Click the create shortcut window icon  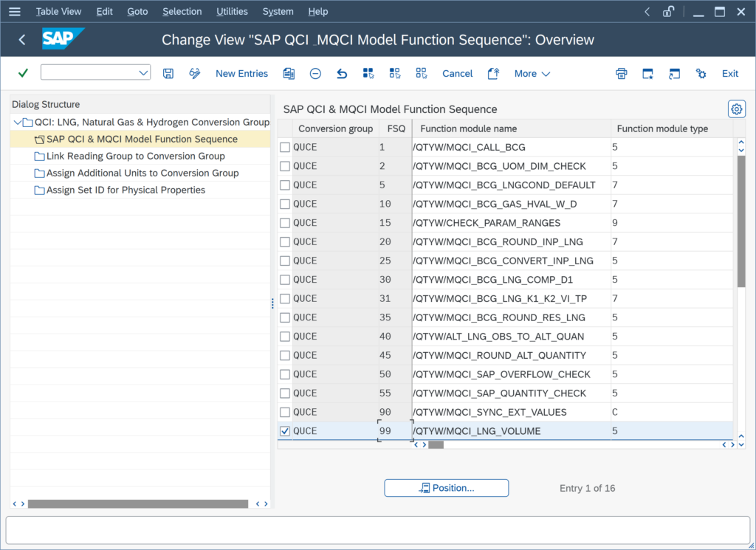pyautogui.click(x=675, y=73)
